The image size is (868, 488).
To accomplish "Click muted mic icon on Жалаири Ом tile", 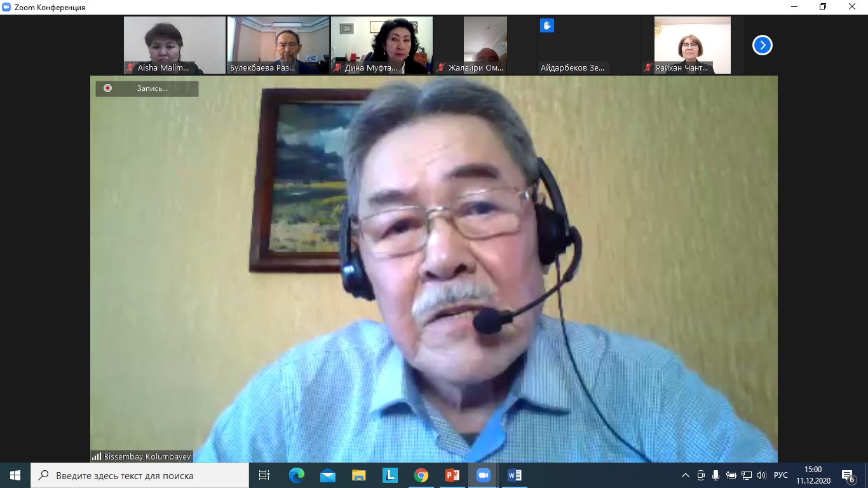I will [441, 67].
